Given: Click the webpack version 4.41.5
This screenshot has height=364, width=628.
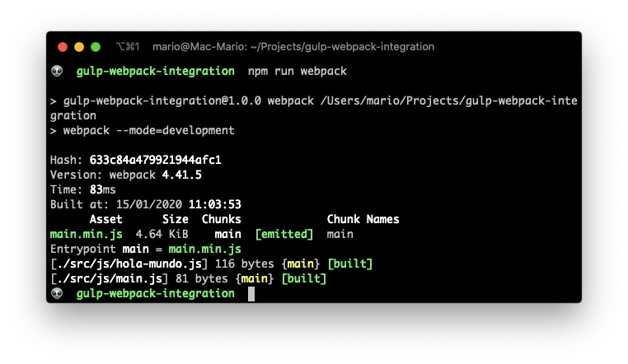Looking at the screenshot, I should coord(182,175).
